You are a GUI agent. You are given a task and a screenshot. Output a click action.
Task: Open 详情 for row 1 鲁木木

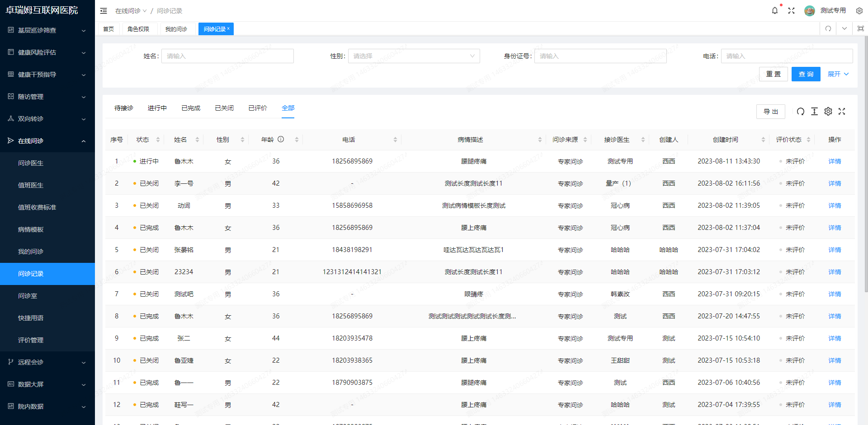point(835,161)
